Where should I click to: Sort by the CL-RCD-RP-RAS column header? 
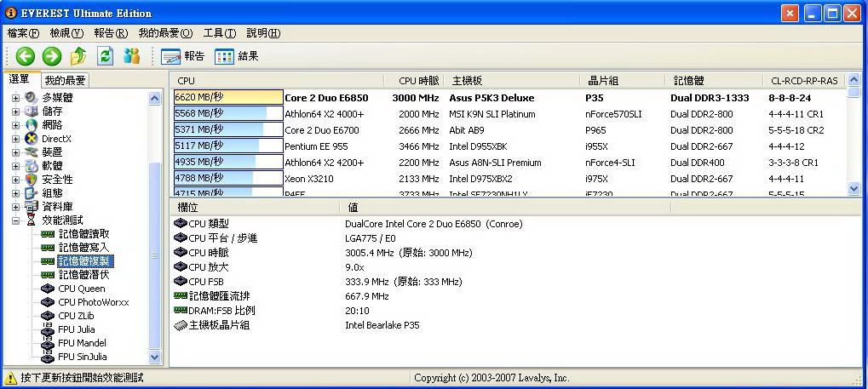[x=804, y=81]
